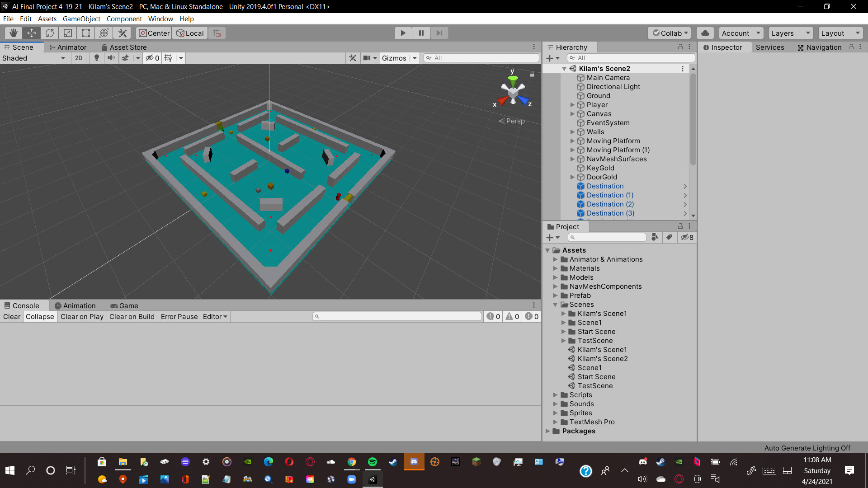Screen dimensions: 868x488
Task: Open the GameObject menu
Action: (x=81, y=19)
